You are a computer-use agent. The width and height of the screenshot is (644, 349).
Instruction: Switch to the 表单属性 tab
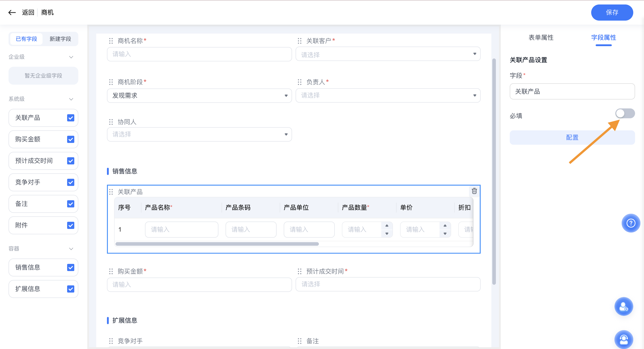pyautogui.click(x=541, y=38)
